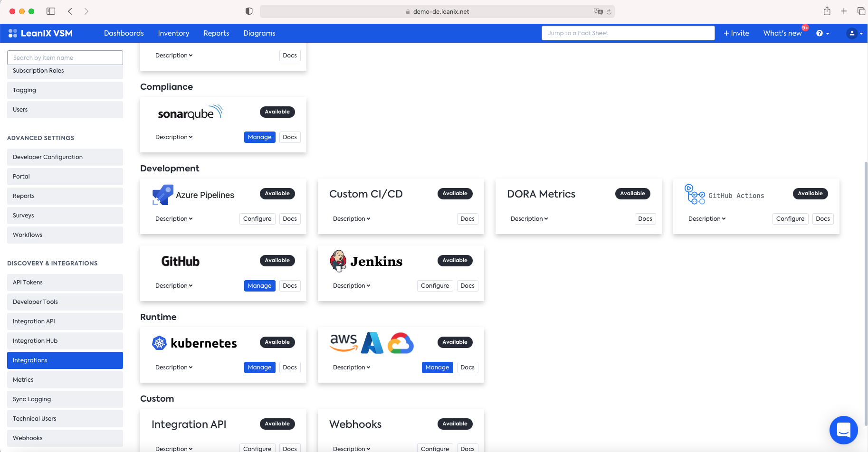Open Integration Hub in sidebar

point(65,341)
